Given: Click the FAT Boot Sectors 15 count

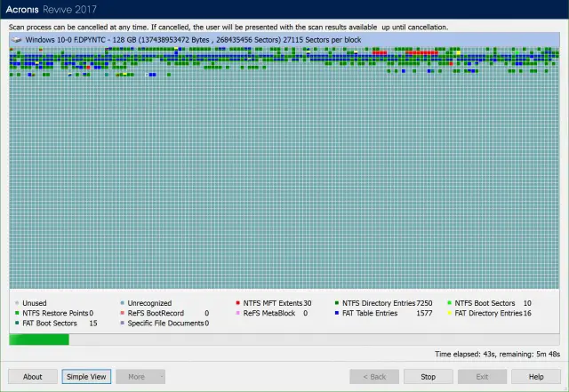Looking at the screenshot, I should 93,323.
